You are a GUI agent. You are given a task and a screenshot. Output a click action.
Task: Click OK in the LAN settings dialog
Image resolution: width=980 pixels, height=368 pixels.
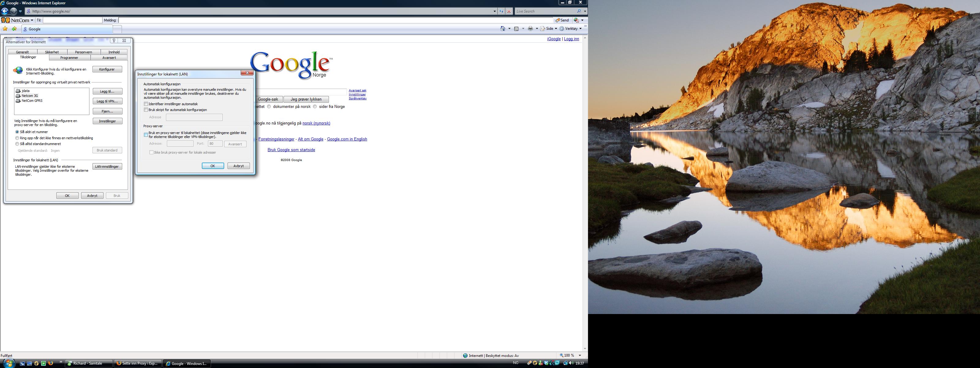[x=213, y=166]
